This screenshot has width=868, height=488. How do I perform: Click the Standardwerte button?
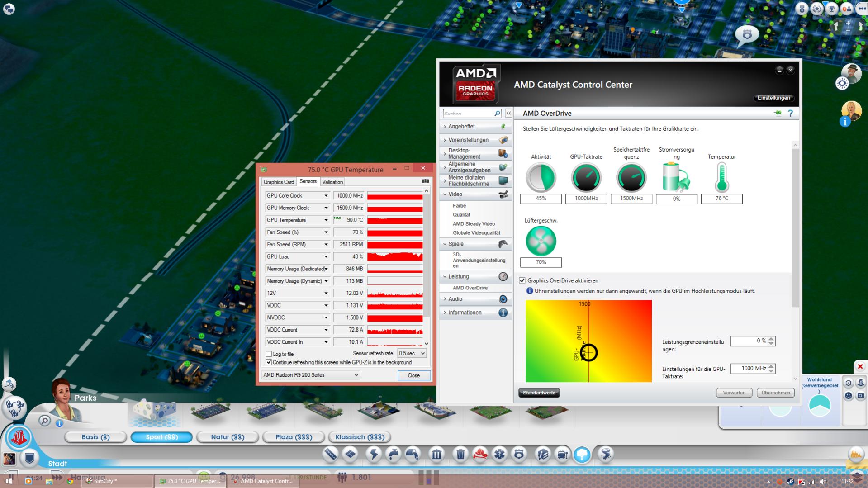pos(539,393)
